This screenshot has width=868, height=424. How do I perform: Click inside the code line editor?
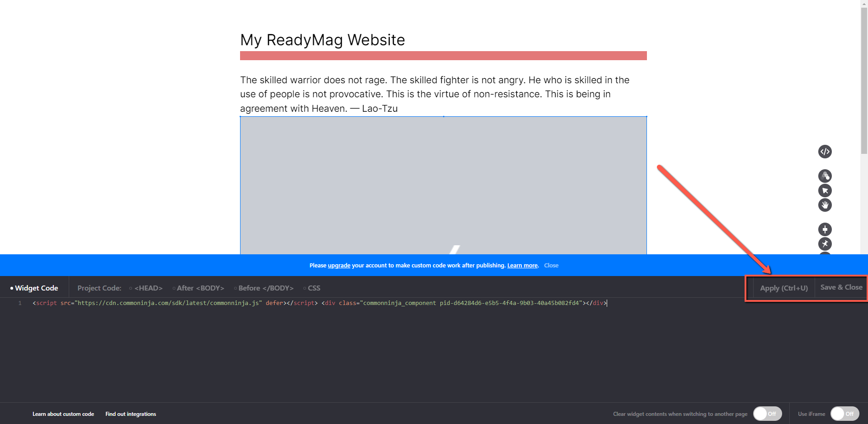pos(320,303)
